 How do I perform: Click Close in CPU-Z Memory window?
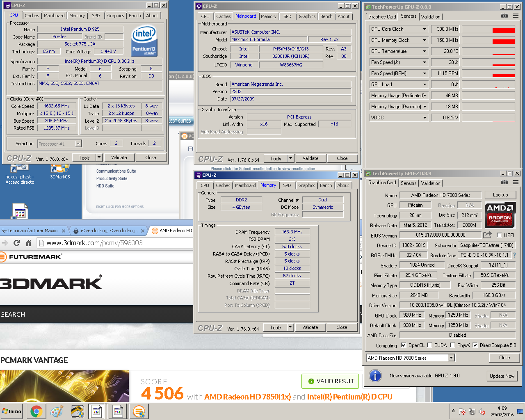pos(342,327)
